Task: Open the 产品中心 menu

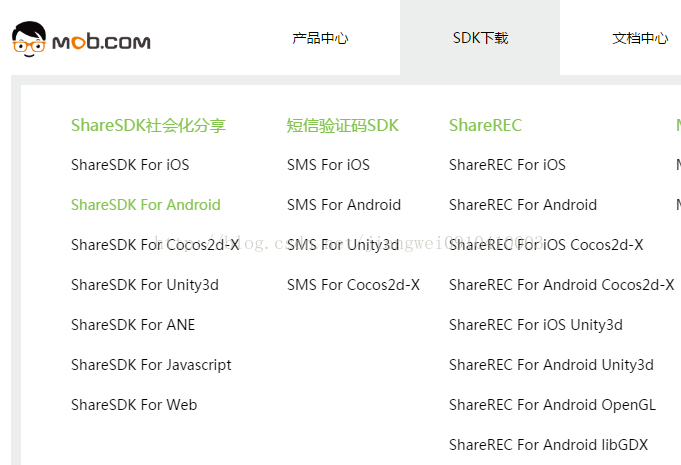Action: pos(320,38)
